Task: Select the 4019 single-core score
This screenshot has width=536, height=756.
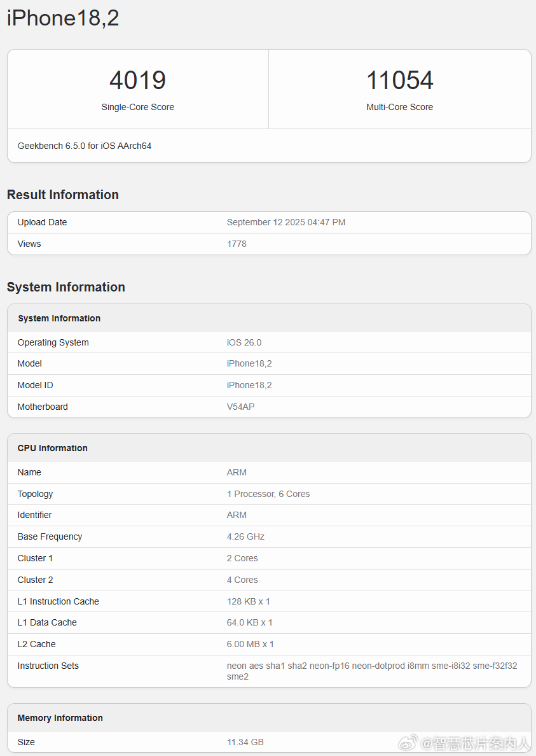Action: click(138, 80)
